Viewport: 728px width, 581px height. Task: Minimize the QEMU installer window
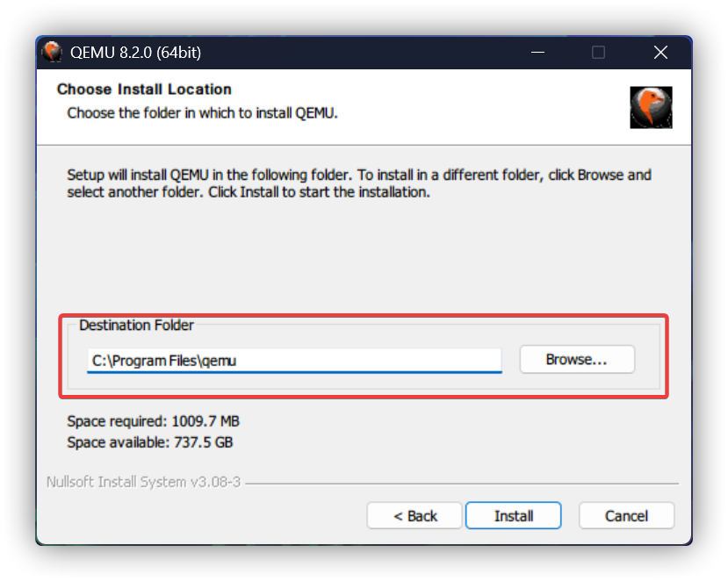pos(537,53)
